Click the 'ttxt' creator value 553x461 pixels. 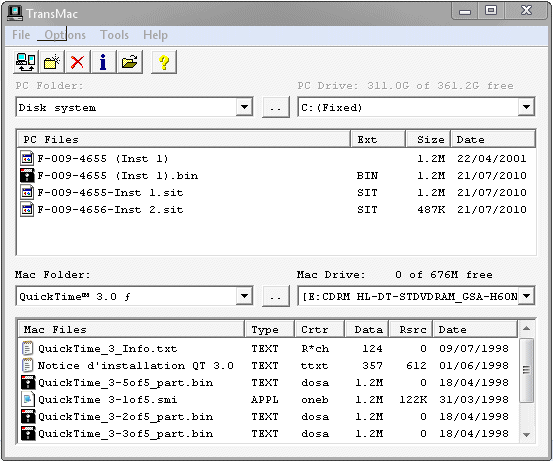pyautogui.click(x=314, y=365)
